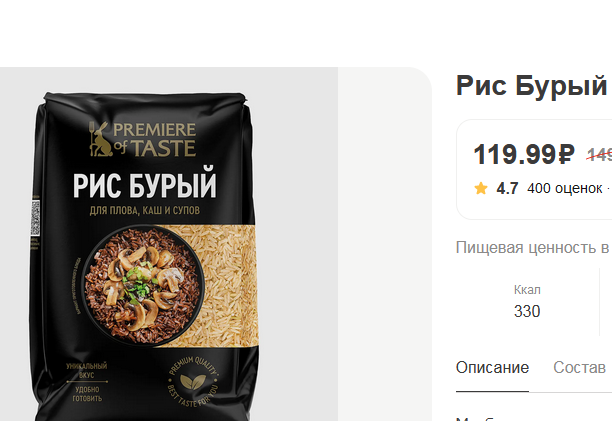Screen dimensions: 612x421
Task: Click the 119.99₽ current price
Action: 524,155
